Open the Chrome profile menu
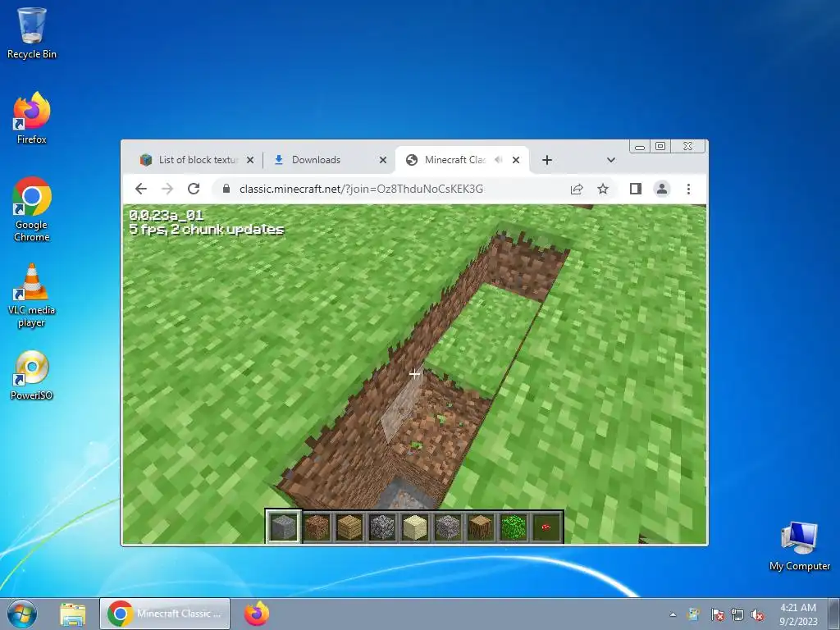The height and width of the screenshot is (630, 840). coord(662,189)
